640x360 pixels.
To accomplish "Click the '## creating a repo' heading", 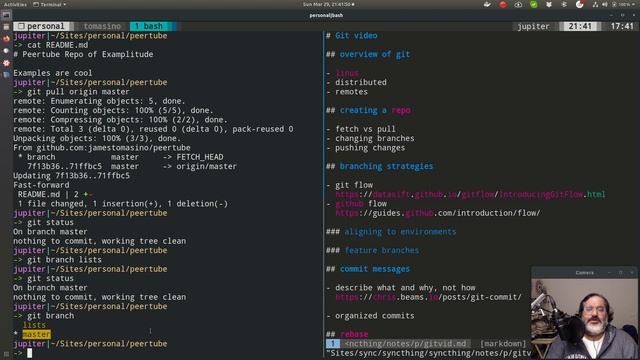I will [368, 110].
